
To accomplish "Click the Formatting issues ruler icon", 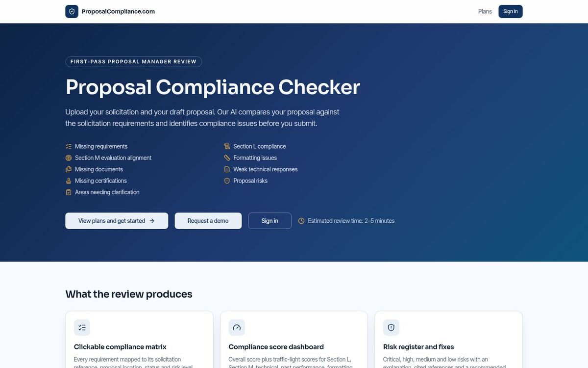I will pos(227,158).
